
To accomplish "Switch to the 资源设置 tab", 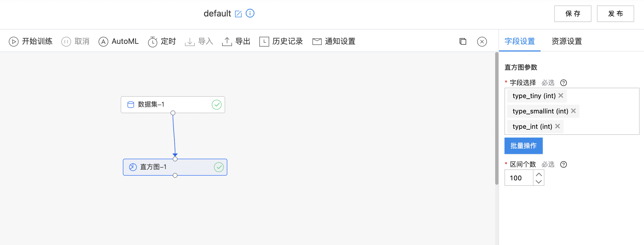I will [x=567, y=41].
